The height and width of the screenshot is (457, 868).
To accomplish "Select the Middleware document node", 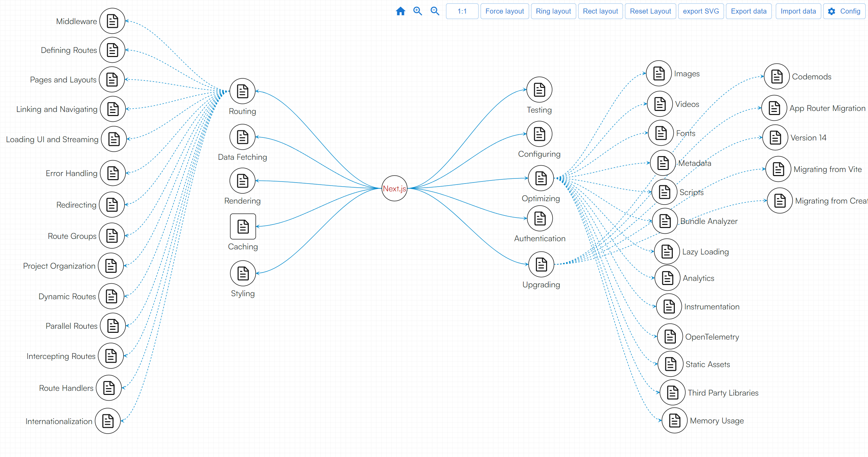I will (x=112, y=21).
